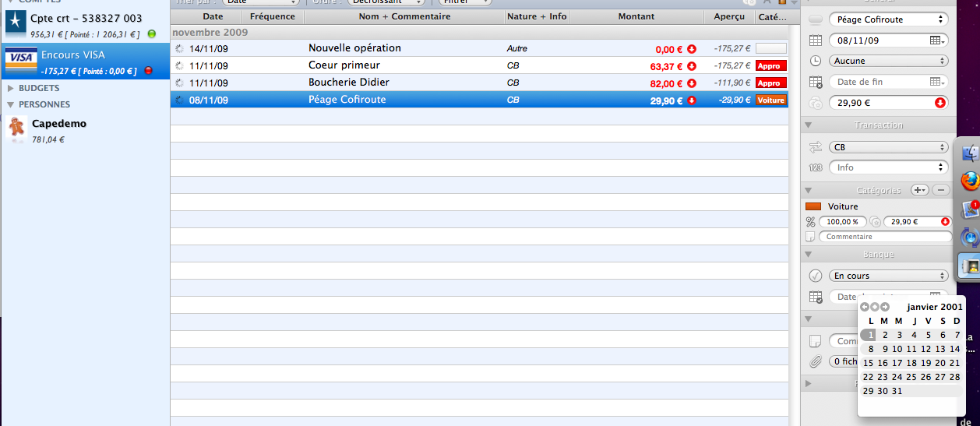Sort by the Fréquence column header

273,16
